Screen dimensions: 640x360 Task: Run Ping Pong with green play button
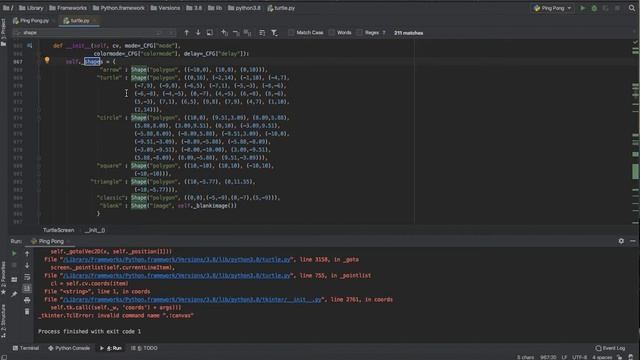click(582, 8)
